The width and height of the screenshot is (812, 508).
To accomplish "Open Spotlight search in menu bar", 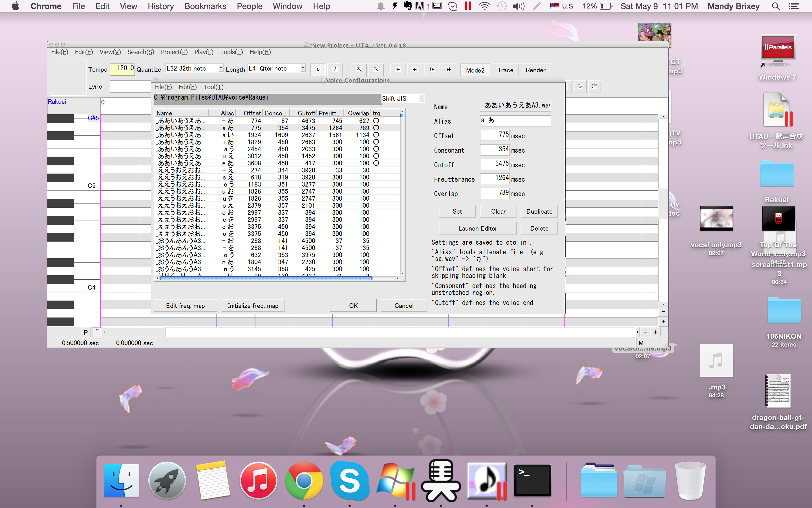I will click(x=775, y=6).
